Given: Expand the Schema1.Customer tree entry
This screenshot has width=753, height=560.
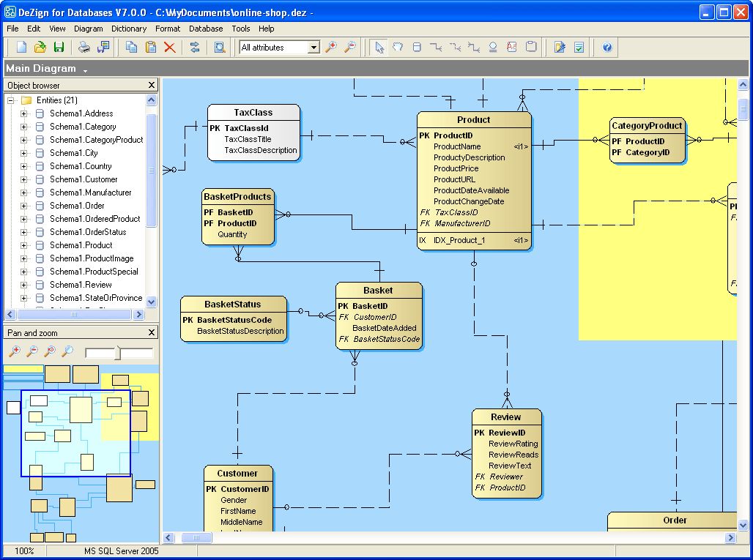Looking at the screenshot, I should pyautogui.click(x=25, y=179).
